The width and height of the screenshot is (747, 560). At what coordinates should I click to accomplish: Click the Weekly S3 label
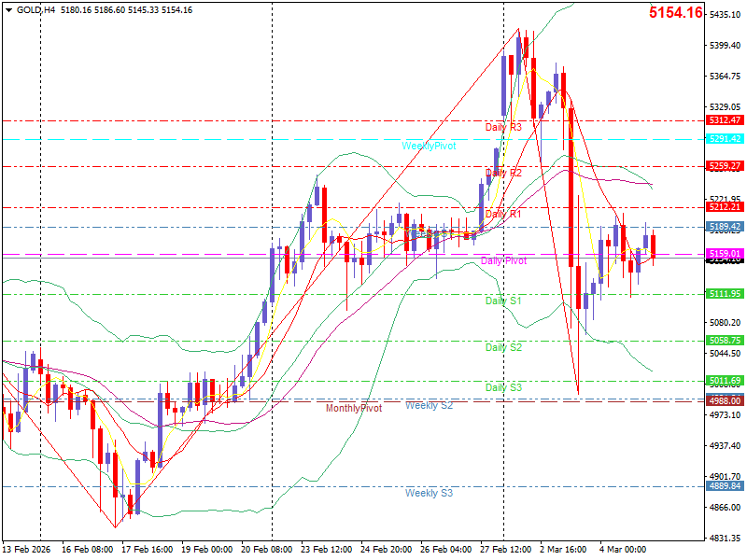point(429,492)
